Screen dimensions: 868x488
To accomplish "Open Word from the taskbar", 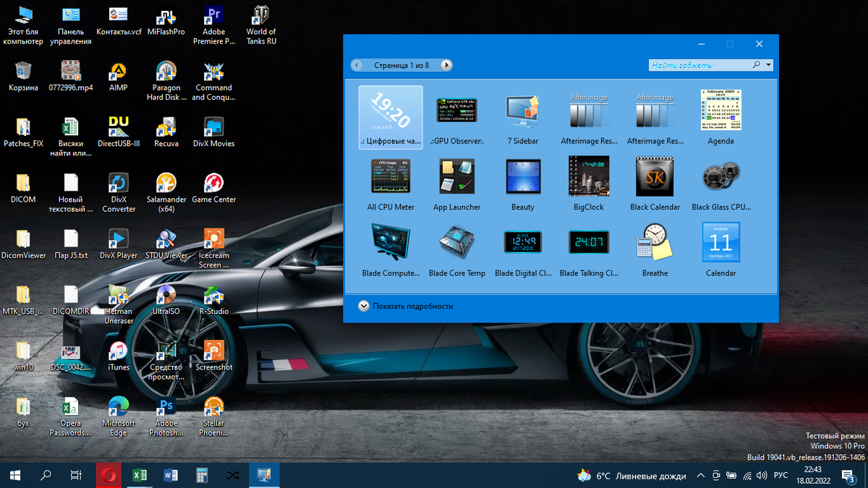I will (171, 475).
